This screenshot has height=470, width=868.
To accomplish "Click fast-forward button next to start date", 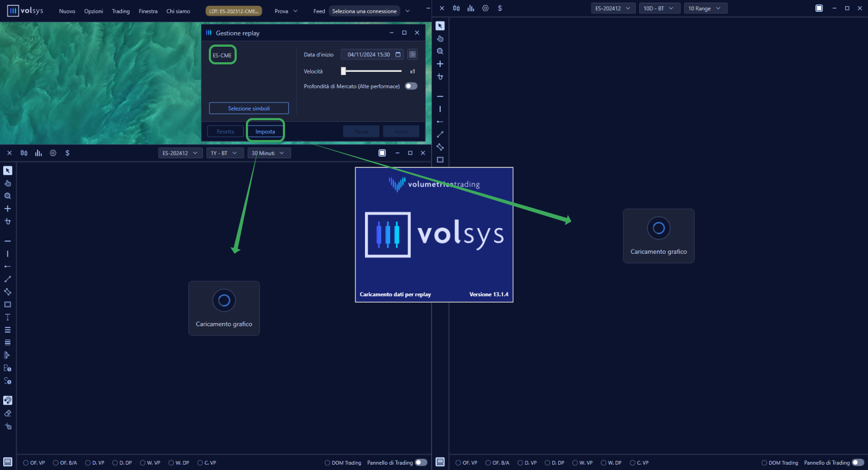I will [412, 54].
